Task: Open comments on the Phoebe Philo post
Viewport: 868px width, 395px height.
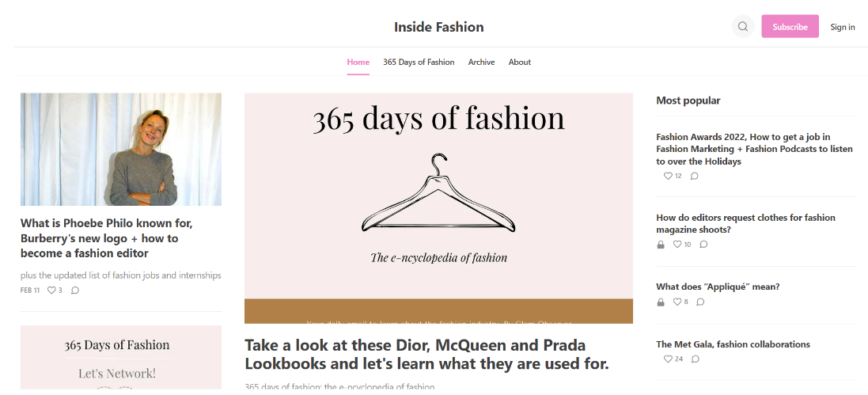Action: coord(75,291)
